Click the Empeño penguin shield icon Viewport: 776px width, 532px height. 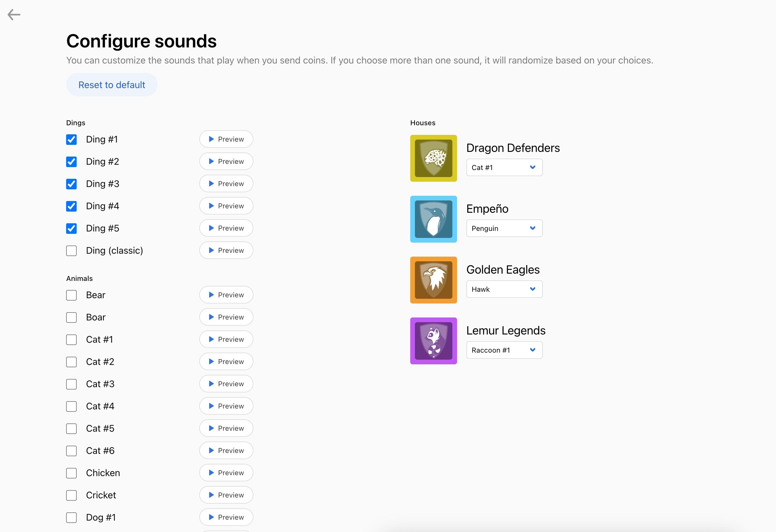coord(433,219)
